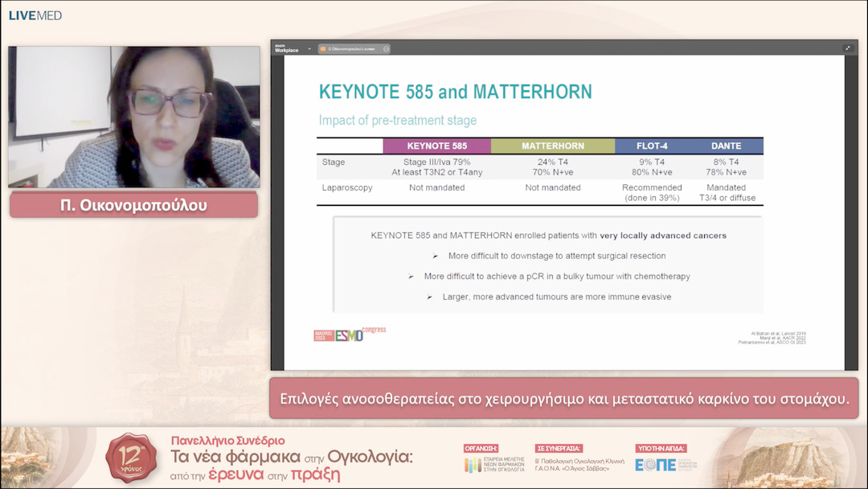This screenshot has width=868, height=489.
Task: Click the fullscreen expand icon in Zoom bar
Action: [x=847, y=48]
